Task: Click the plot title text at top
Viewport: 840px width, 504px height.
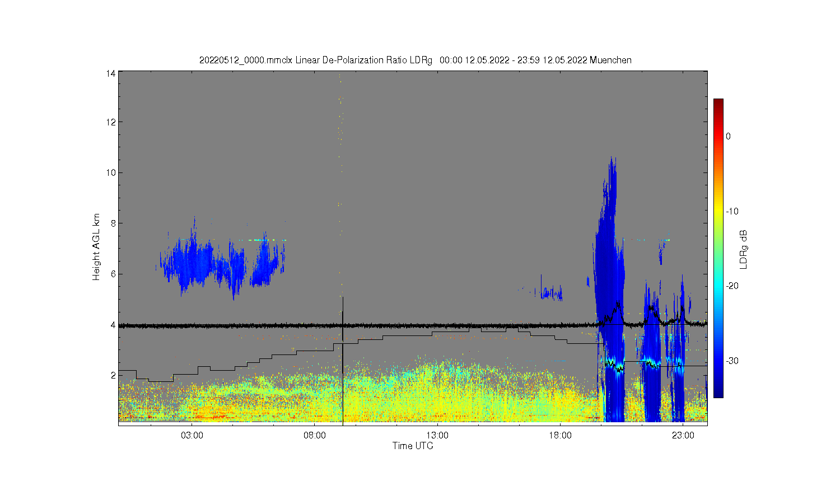Action: [415, 60]
